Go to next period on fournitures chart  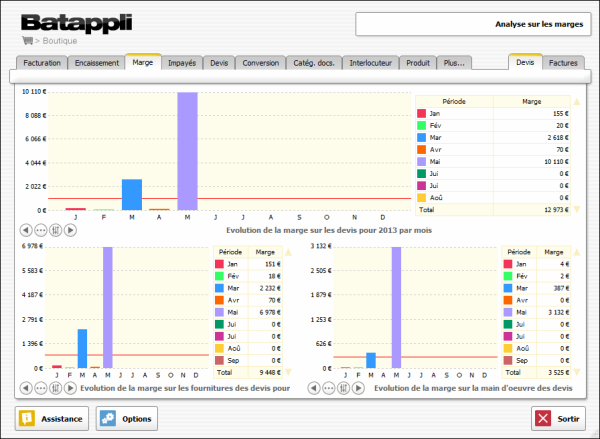tap(70, 387)
